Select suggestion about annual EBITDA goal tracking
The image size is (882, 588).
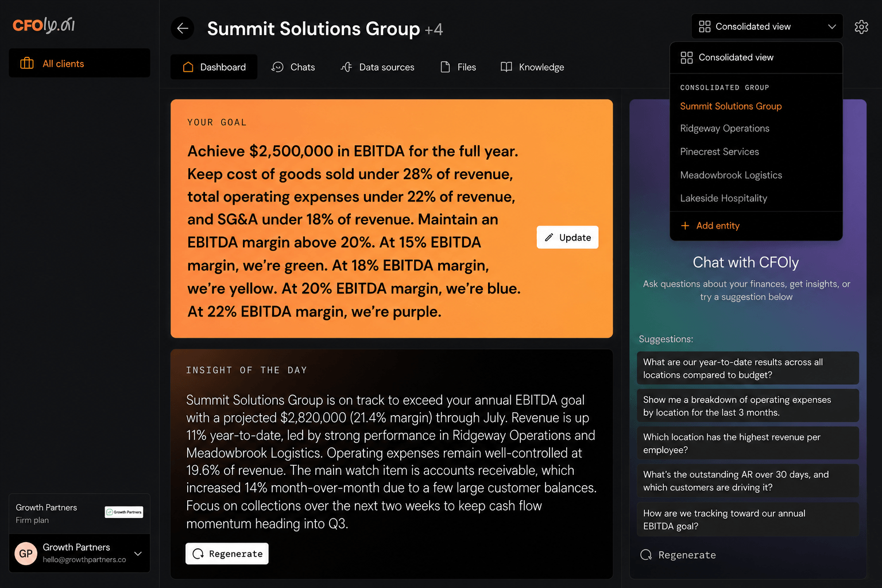tap(748, 520)
